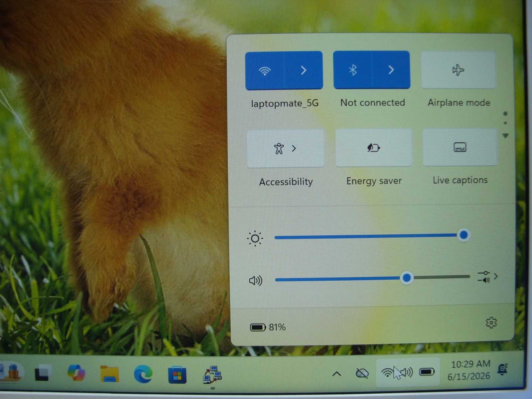This screenshot has width=532, height=399.
Task: Open Microsoft Store from taskbar
Action: click(x=177, y=375)
